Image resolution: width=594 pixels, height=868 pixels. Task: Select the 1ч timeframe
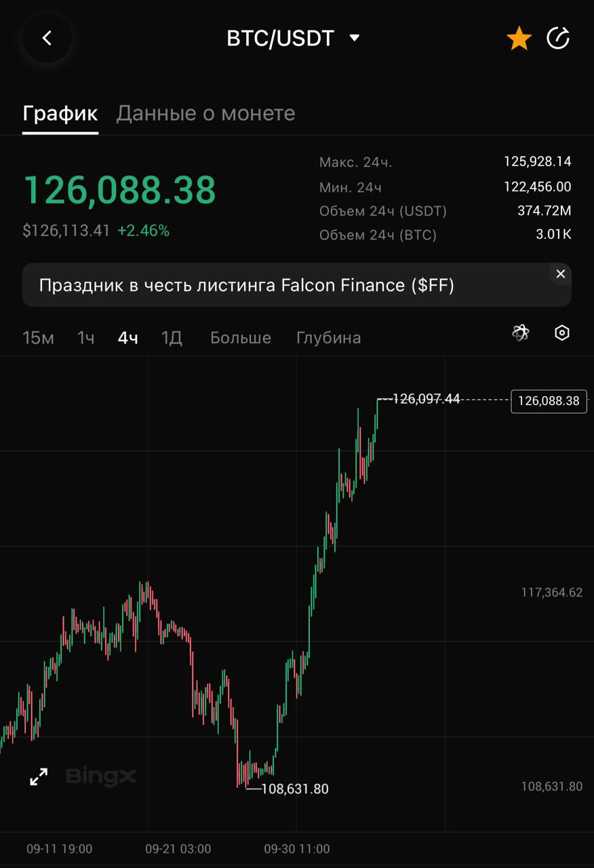tap(85, 338)
